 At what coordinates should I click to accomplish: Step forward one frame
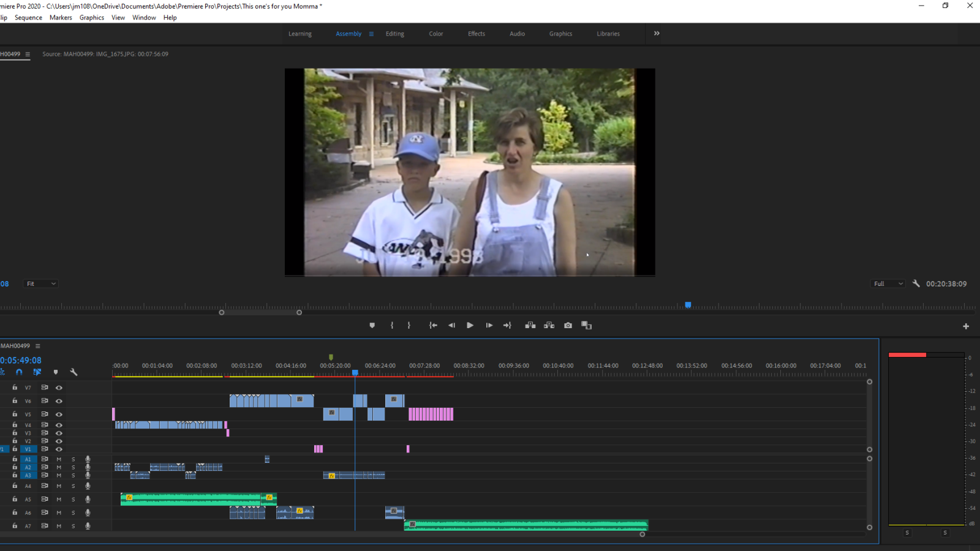tap(489, 326)
